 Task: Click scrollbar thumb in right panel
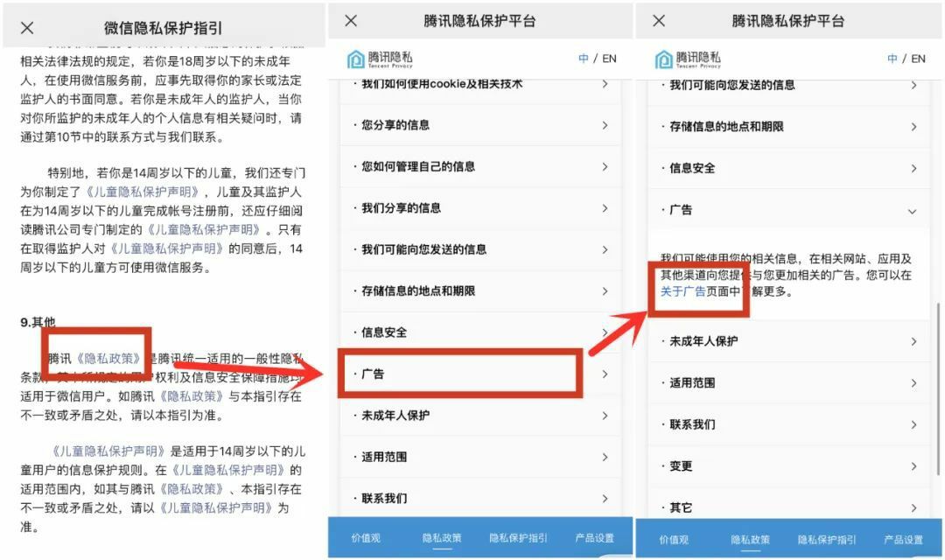(938, 388)
